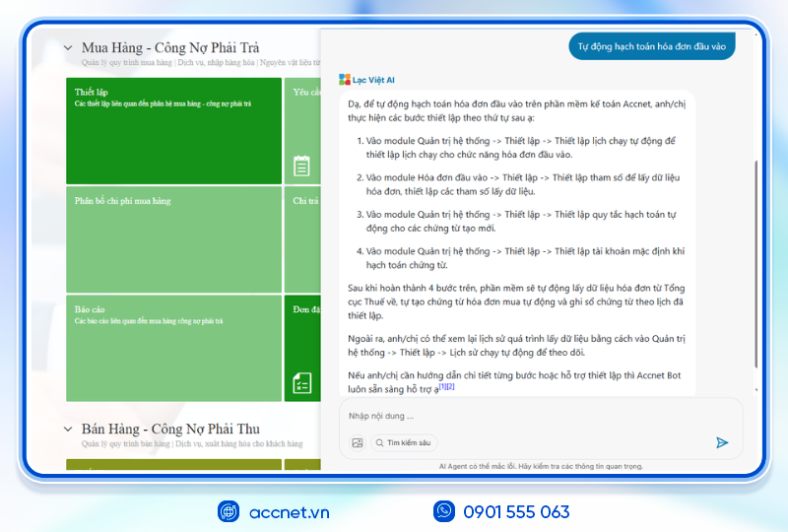Viewport: 788px width, 532px height.
Task: Click the magnifier icon in Tìm kiếm sâu
Action: [x=380, y=443]
